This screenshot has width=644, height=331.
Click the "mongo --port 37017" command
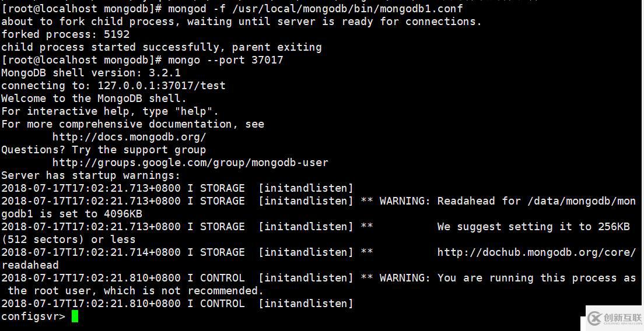pos(225,60)
